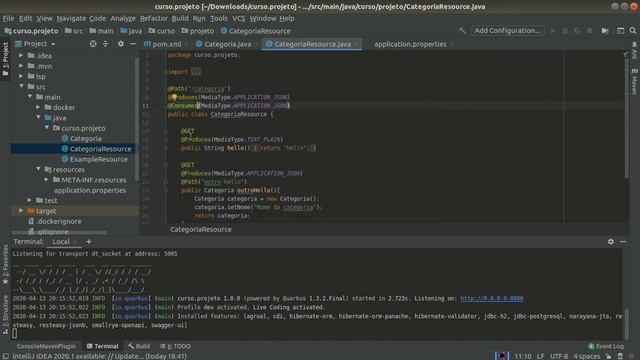Toggle tool window quick access icon bottom-left
Image resolution: width=640 pixels, height=360 pixels.
coord(6,356)
